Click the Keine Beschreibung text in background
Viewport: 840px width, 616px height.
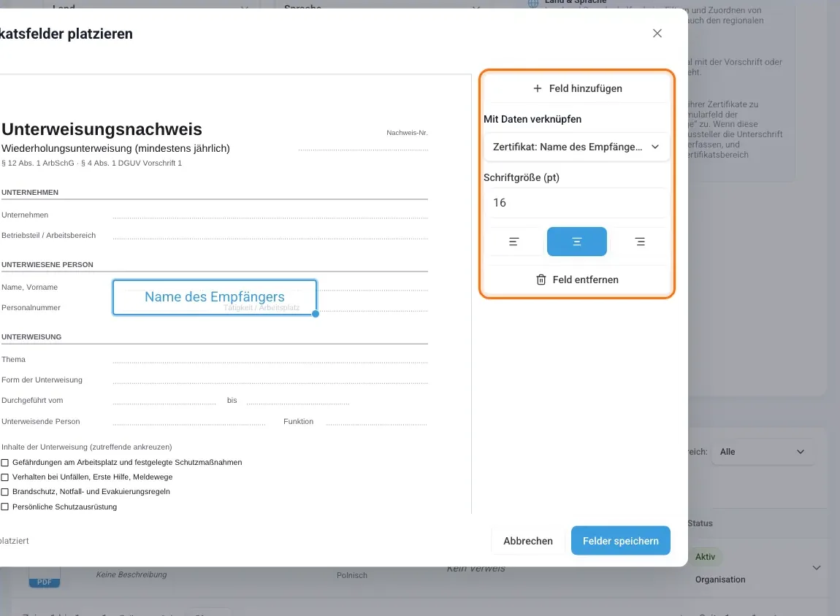131,574
